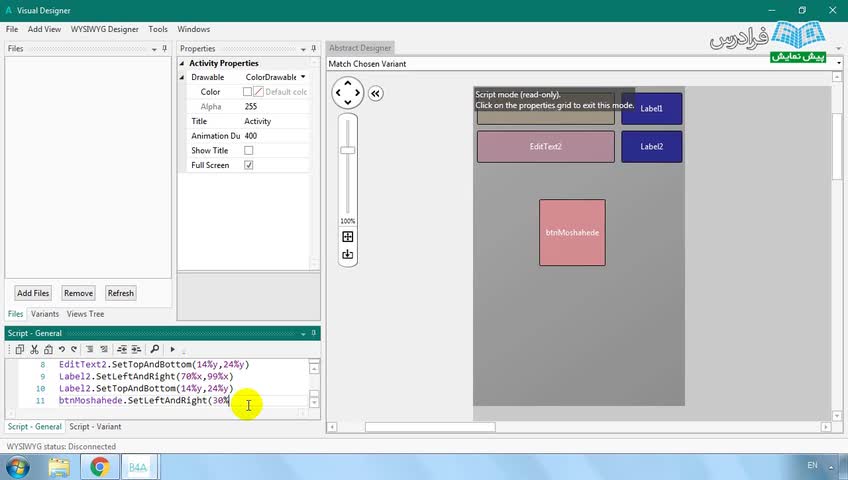This screenshot has width=848, height=480.
Task: Open the Files panel options dropdown arrow
Action: (x=154, y=49)
